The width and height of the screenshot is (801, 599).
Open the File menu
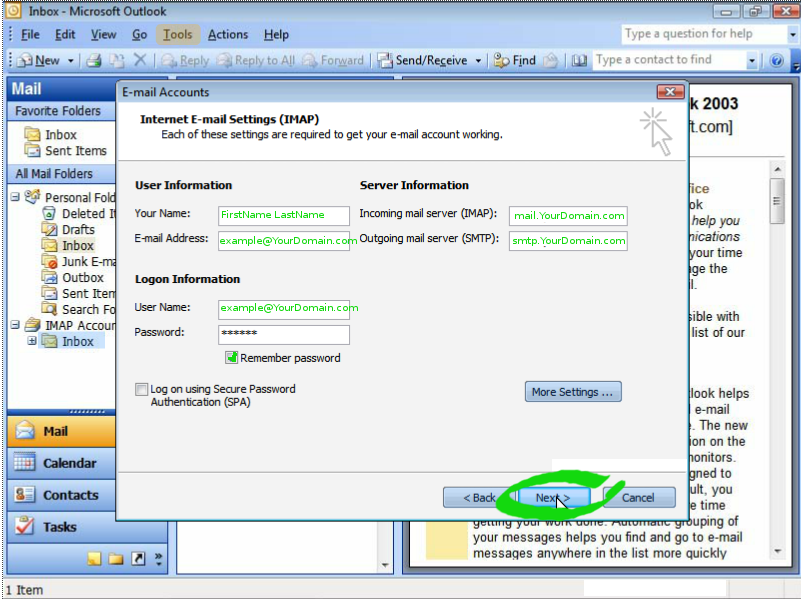(x=30, y=35)
